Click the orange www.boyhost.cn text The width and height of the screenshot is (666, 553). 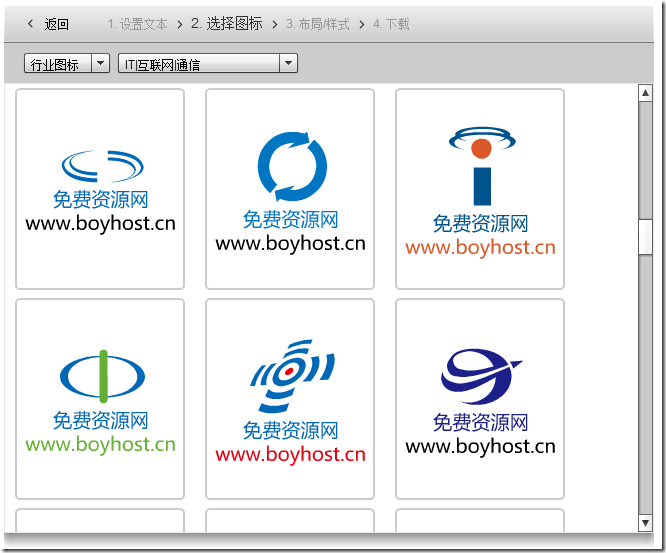[480, 248]
